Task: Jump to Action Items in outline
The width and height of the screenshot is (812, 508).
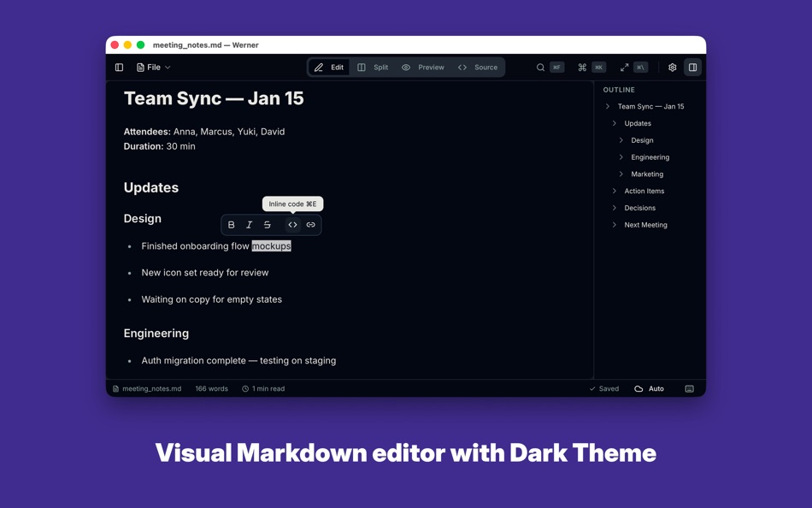Action: pyautogui.click(x=644, y=191)
